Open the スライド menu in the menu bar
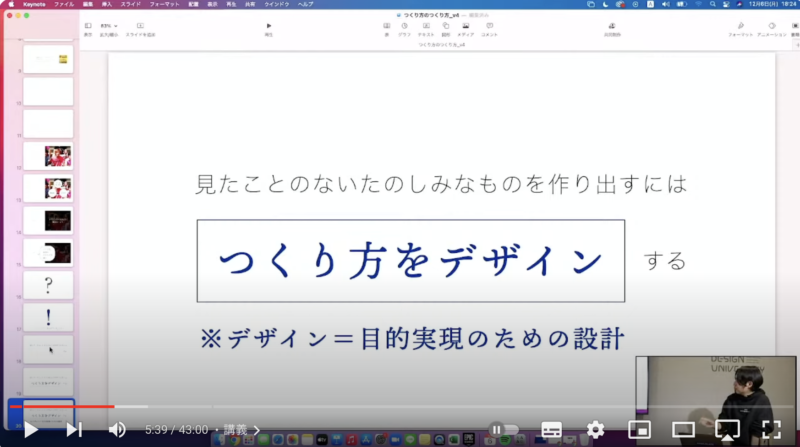Image resolution: width=800 pixels, height=447 pixels. (x=130, y=5)
